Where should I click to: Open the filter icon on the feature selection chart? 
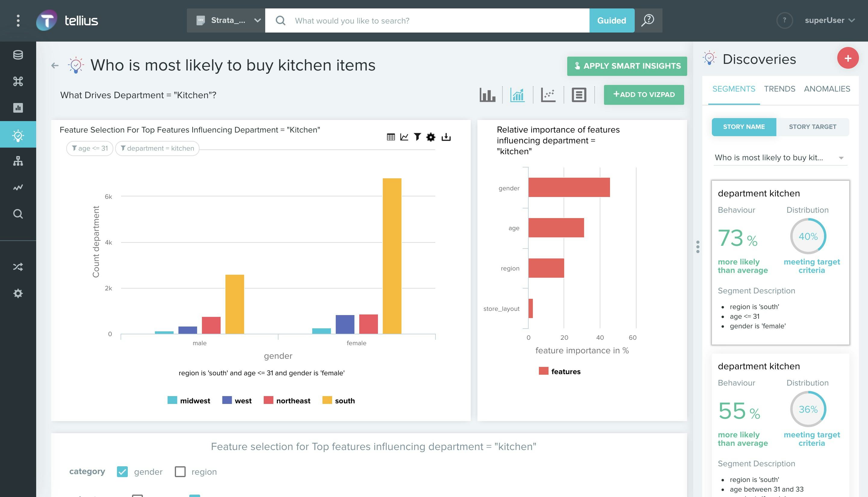pyautogui.click(x=417, y=137)
